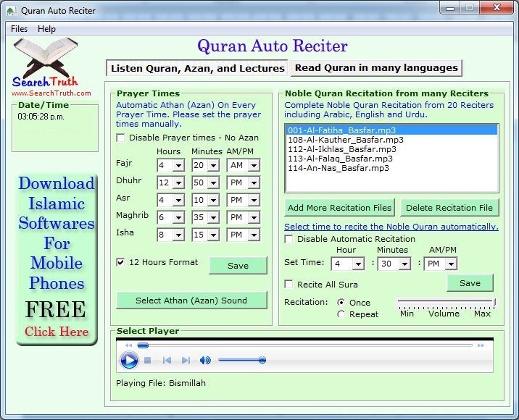Open the Set Time hour dropdown

(x=358, y=264)
